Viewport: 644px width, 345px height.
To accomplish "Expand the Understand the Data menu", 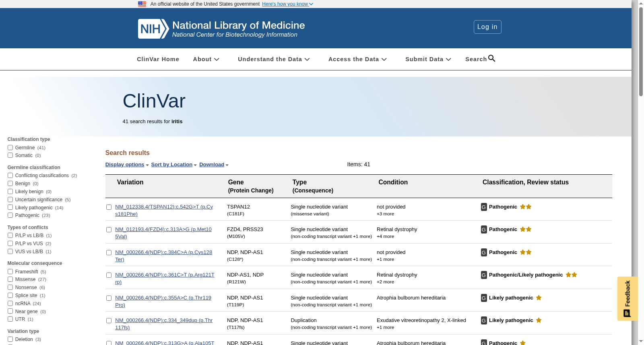I will [x=274, y=59].
